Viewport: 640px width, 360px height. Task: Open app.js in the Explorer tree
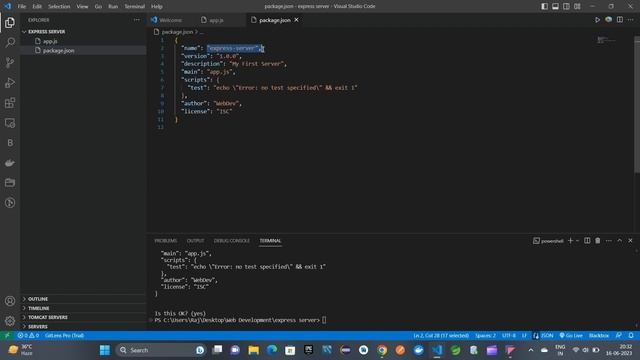[83, 41]
